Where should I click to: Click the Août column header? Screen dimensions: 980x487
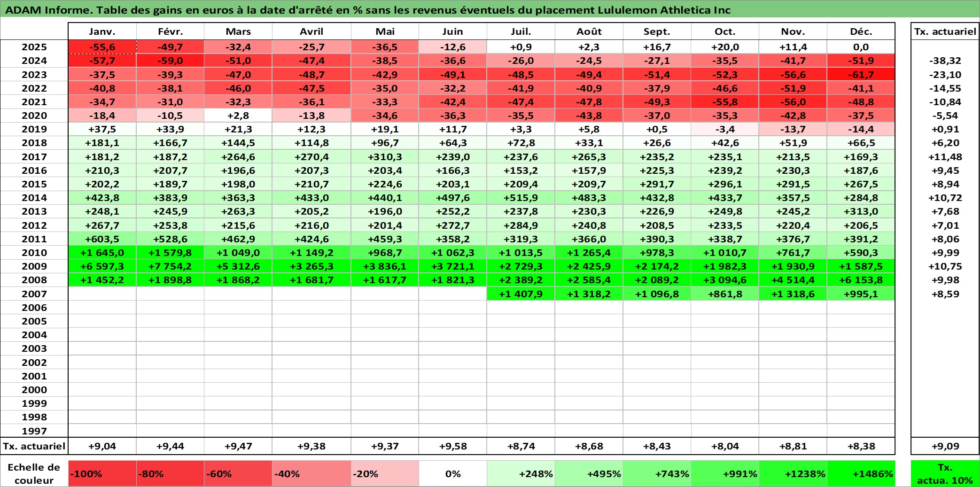click(589, 31)
